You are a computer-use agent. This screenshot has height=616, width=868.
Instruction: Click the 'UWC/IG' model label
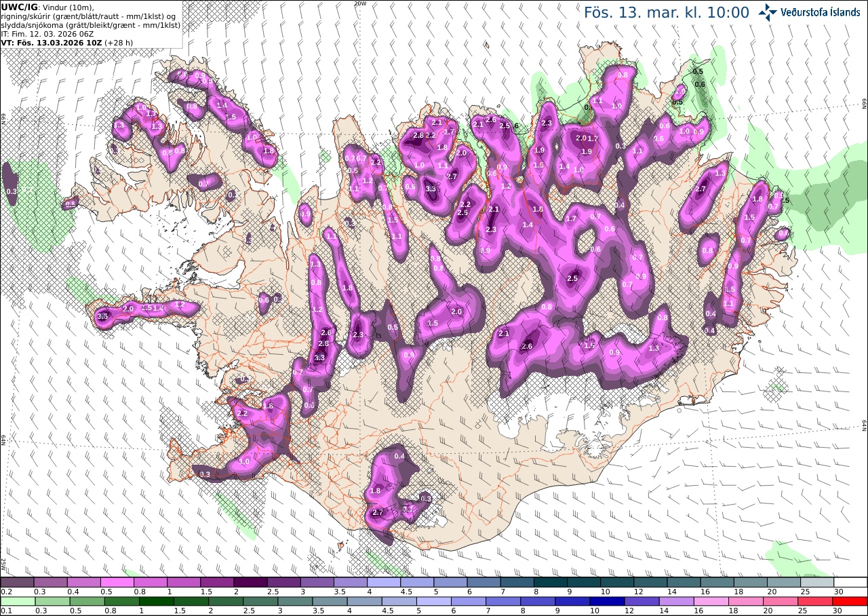click(20, 7)
